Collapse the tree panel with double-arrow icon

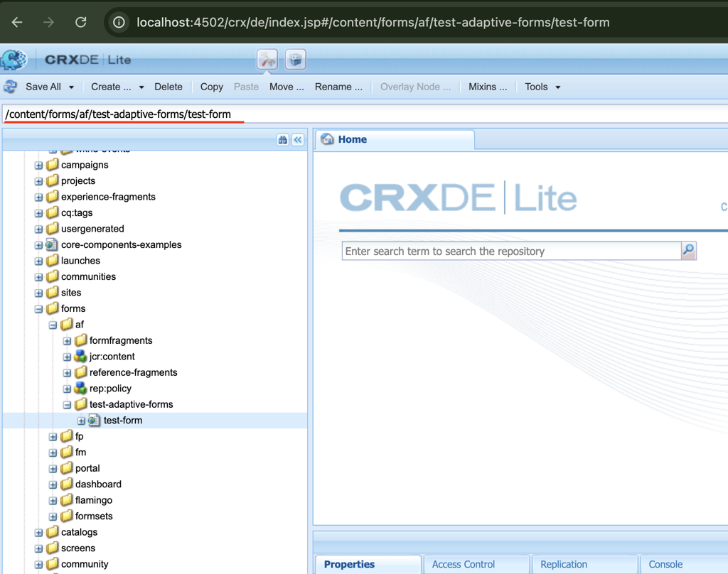(x=298, y=140)
